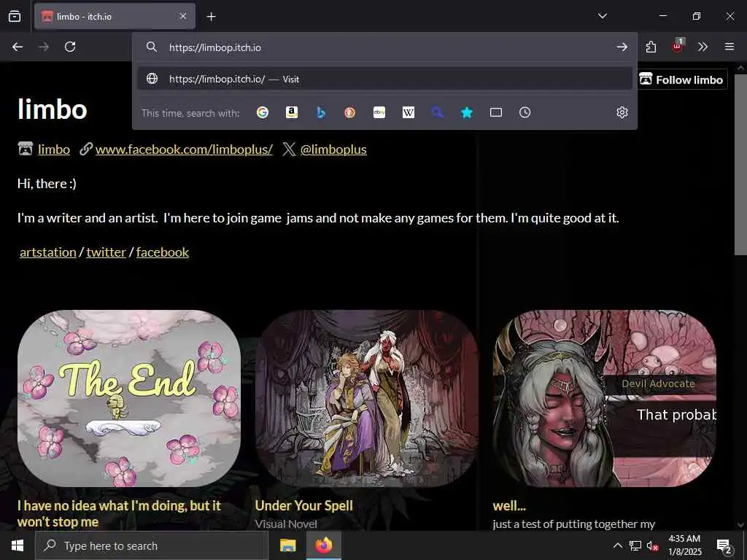Open the @limboplus X link

[x=333, y=149]
